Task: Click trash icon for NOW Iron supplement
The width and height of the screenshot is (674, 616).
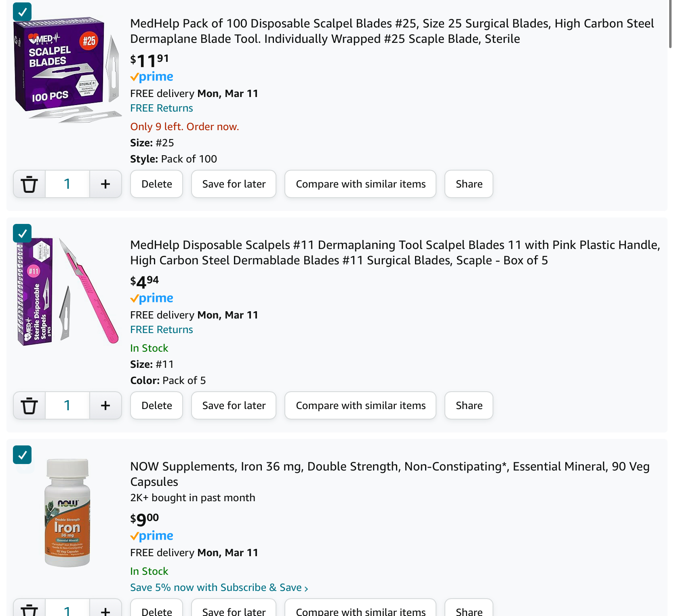Action: (29, 609)
